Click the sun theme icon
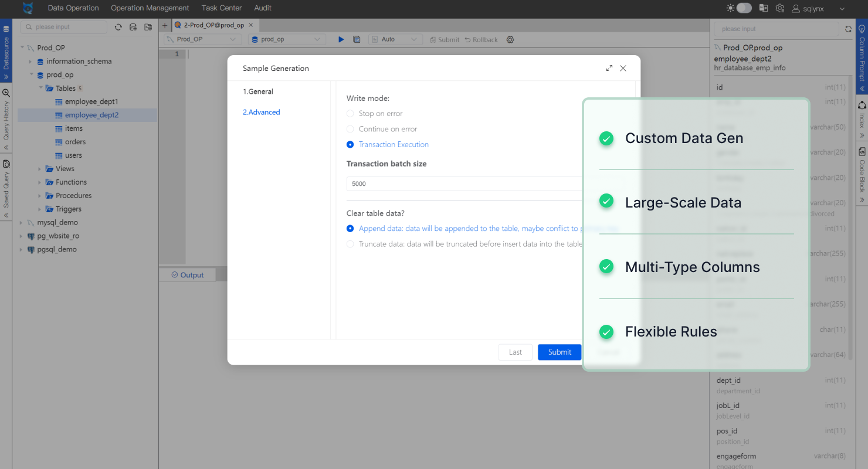 [x=730, y=8]
